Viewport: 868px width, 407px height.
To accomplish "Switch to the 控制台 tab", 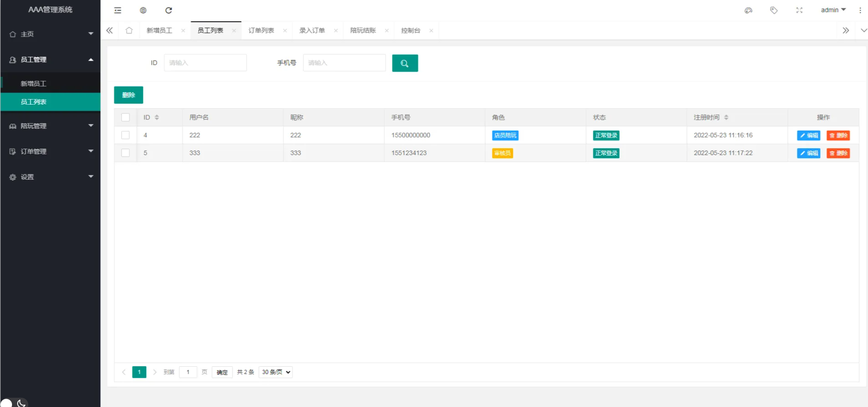I will coord(410,31).
